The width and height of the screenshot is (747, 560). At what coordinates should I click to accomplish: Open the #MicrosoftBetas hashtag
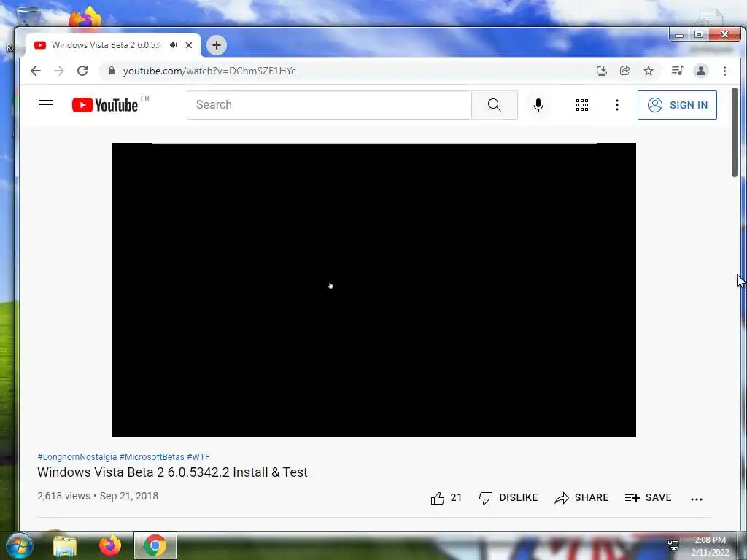152,456
